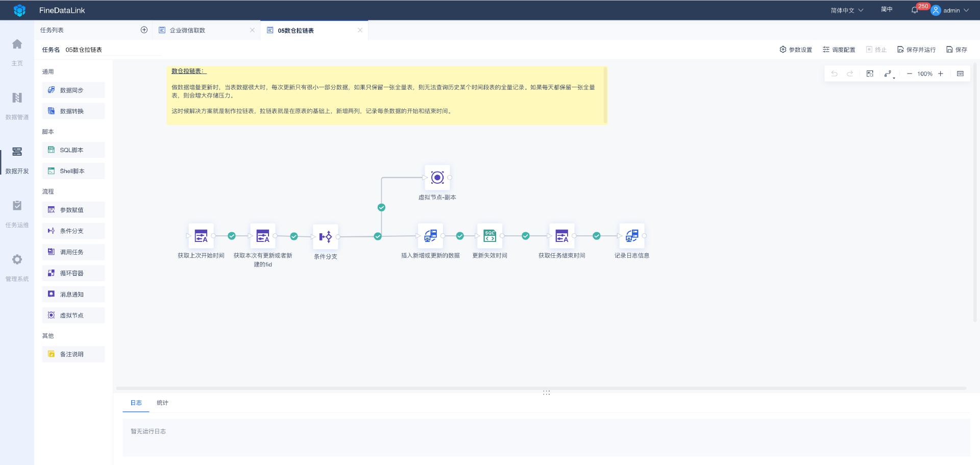Go to 主页 in the left sidebar

(x=17, y=53)
